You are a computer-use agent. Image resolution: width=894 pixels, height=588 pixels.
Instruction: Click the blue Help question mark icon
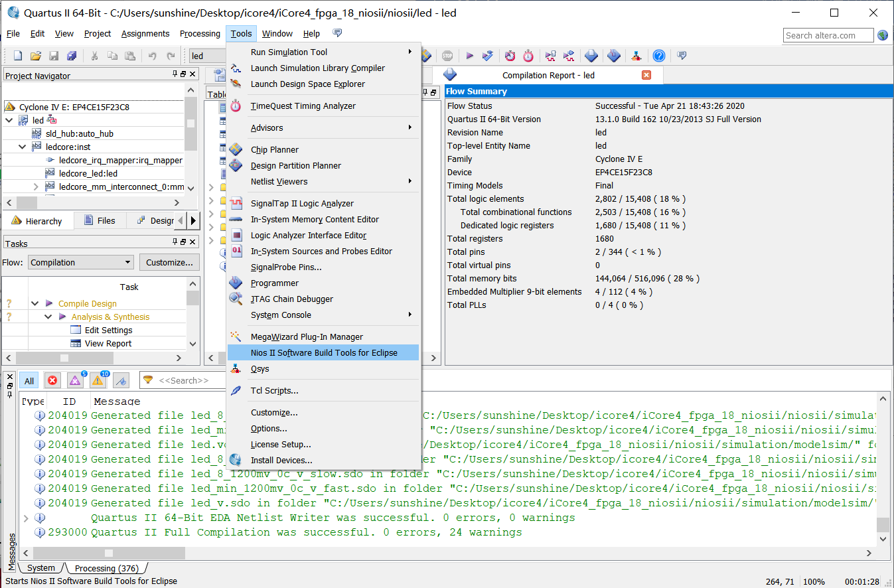(658, 56)
